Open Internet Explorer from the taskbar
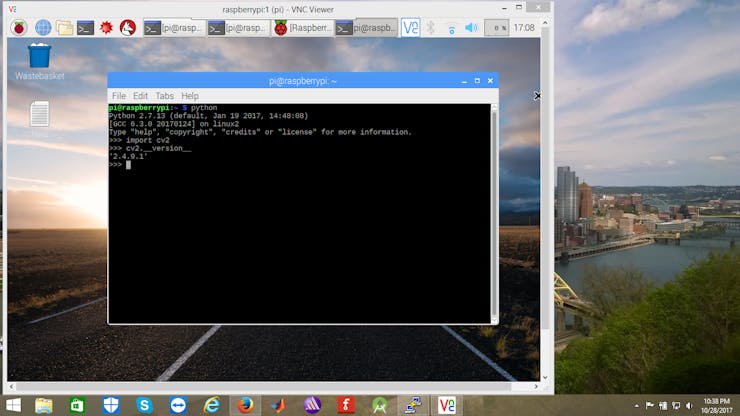Screen dimensions: 740x416 (x=212, y=405)
